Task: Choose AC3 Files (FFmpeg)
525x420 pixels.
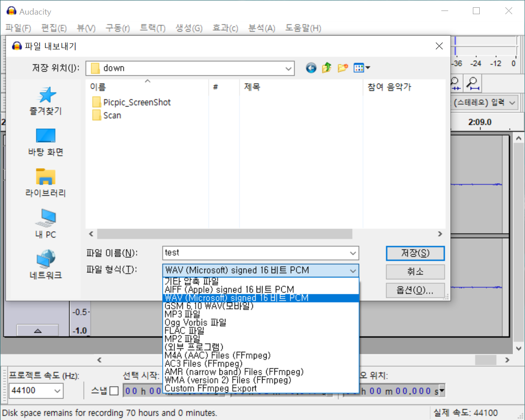Action: (261, 363)
